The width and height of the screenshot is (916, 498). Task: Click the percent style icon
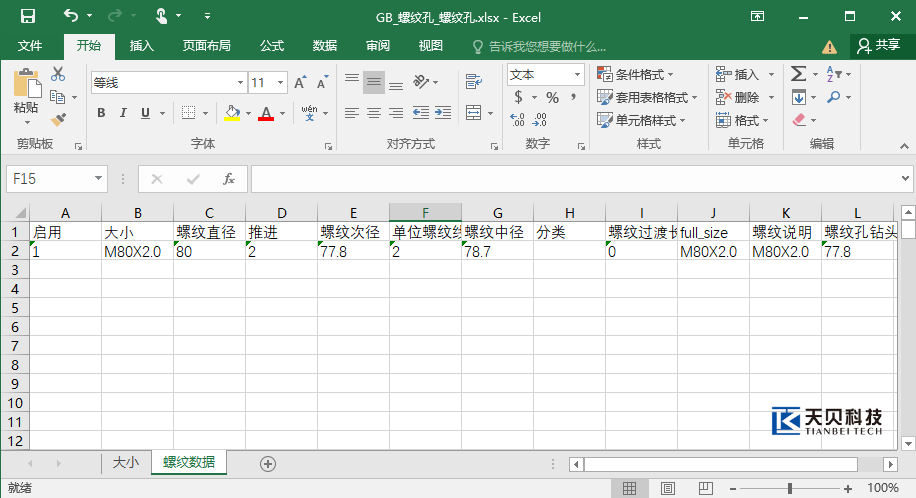[x=552, y=97]
